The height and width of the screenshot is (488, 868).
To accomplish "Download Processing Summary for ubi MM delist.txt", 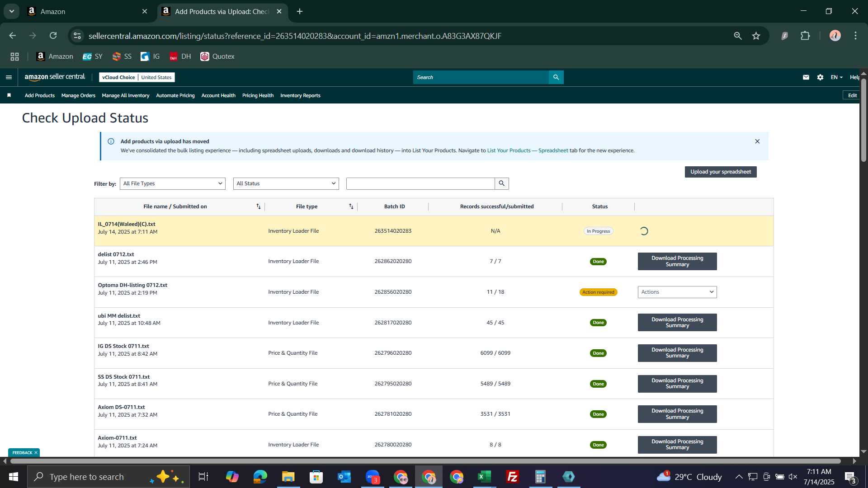I will pyautogui.click(x=677, y=323).
